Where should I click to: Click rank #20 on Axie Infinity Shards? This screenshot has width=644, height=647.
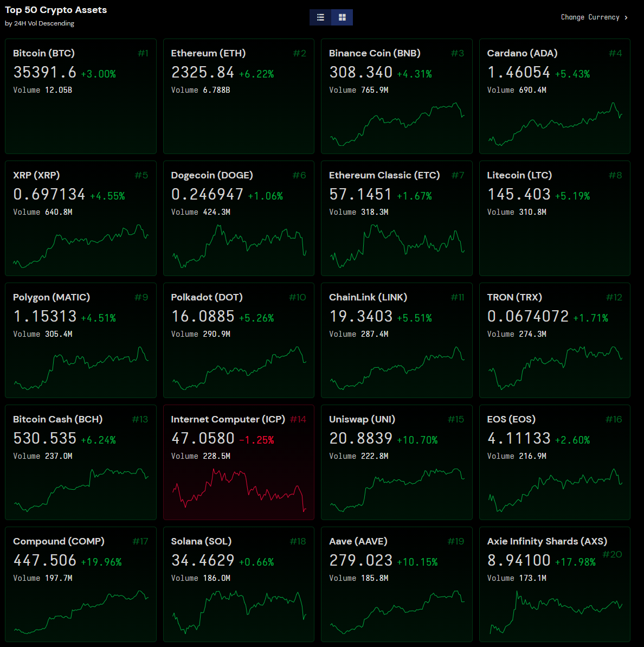(x=612, y=554)
